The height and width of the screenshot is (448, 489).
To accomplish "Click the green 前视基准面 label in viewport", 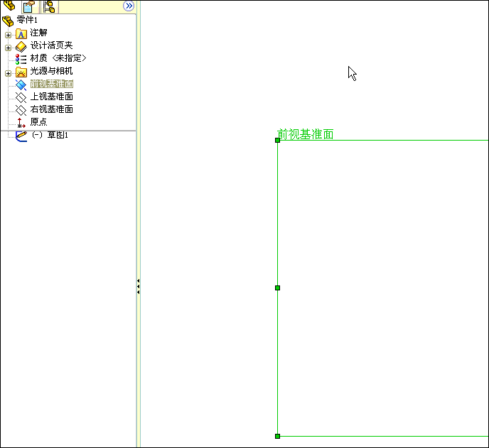I will point(306,134).
